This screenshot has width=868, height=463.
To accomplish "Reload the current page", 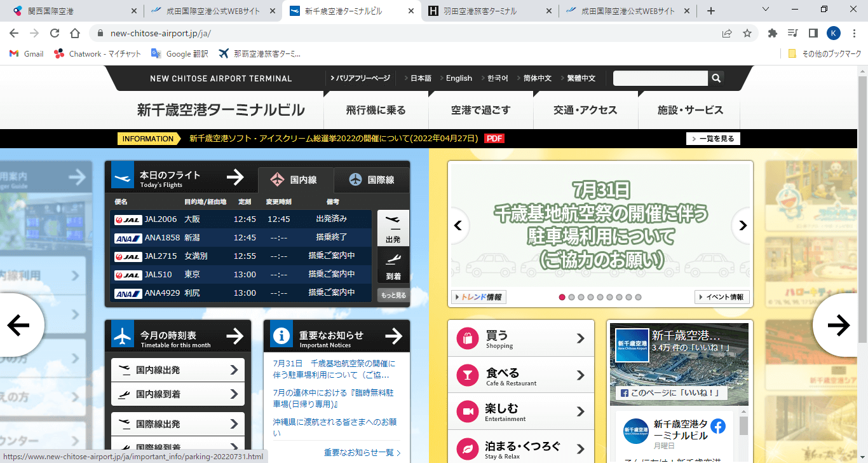I will pos(55,33).
